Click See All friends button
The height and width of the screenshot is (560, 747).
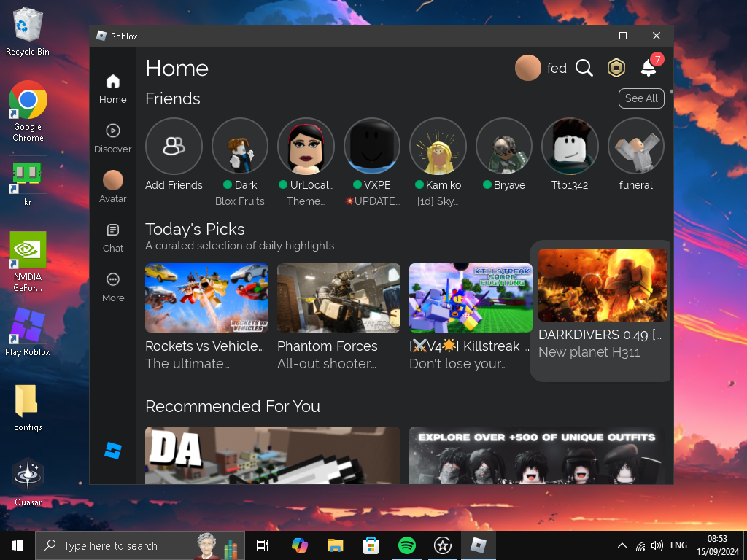point(641,98)
